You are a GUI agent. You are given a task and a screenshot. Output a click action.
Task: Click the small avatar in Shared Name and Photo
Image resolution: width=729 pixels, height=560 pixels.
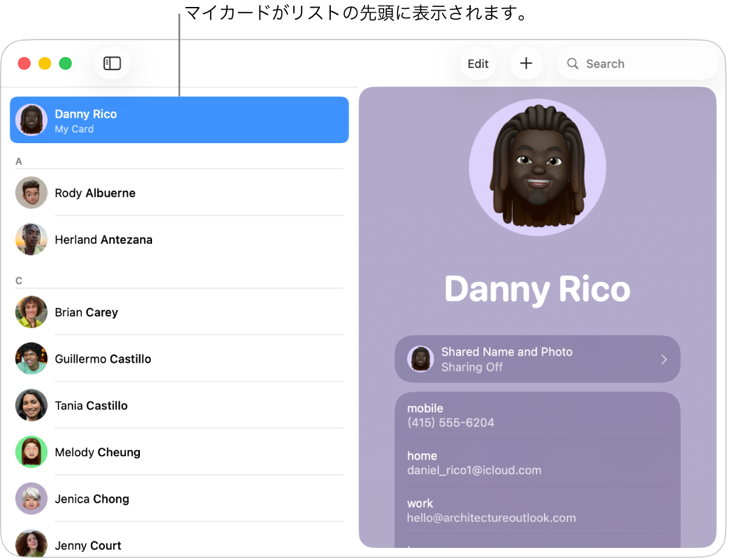click(x=420, y=359)
